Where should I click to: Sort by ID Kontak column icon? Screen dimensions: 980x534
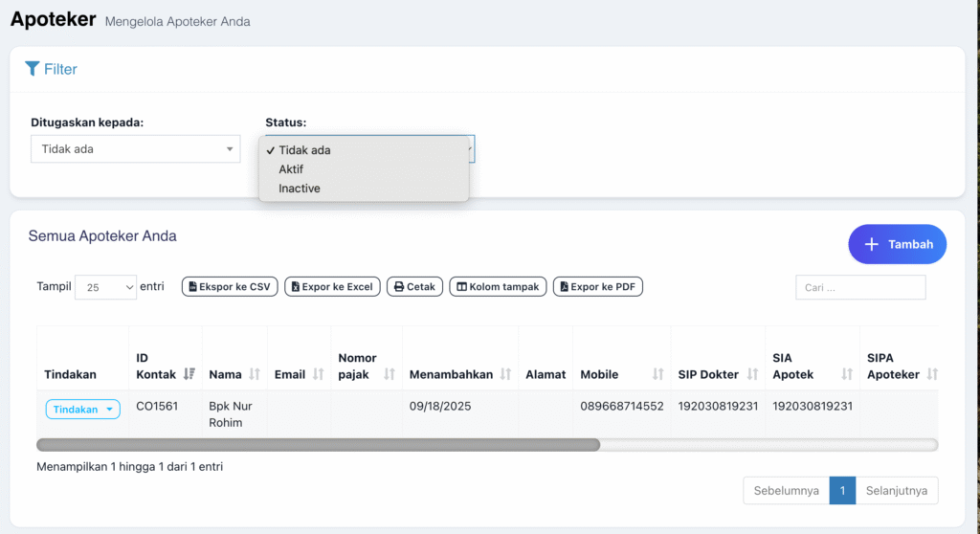pyautogui.click(x=189, y=374)
